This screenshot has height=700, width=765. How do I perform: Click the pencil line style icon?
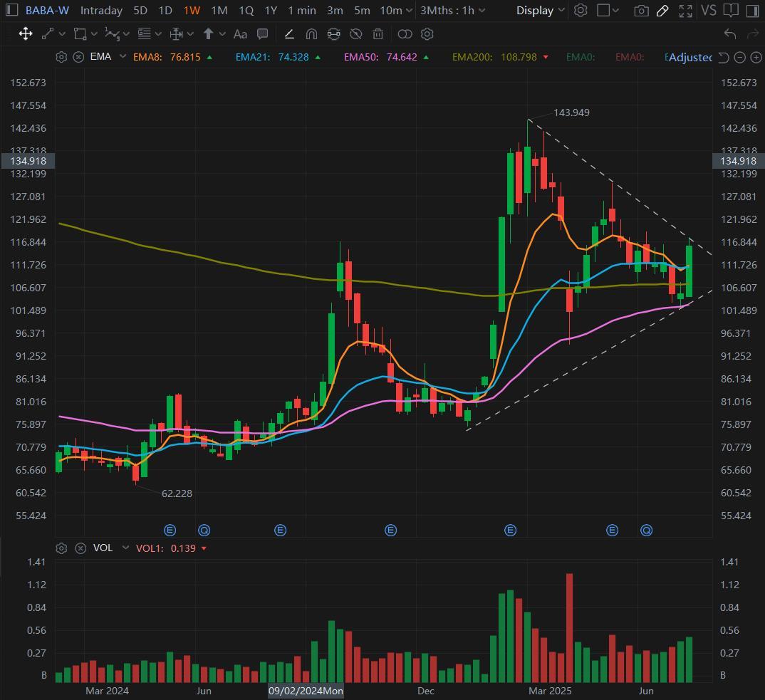(x=288, y=33)
